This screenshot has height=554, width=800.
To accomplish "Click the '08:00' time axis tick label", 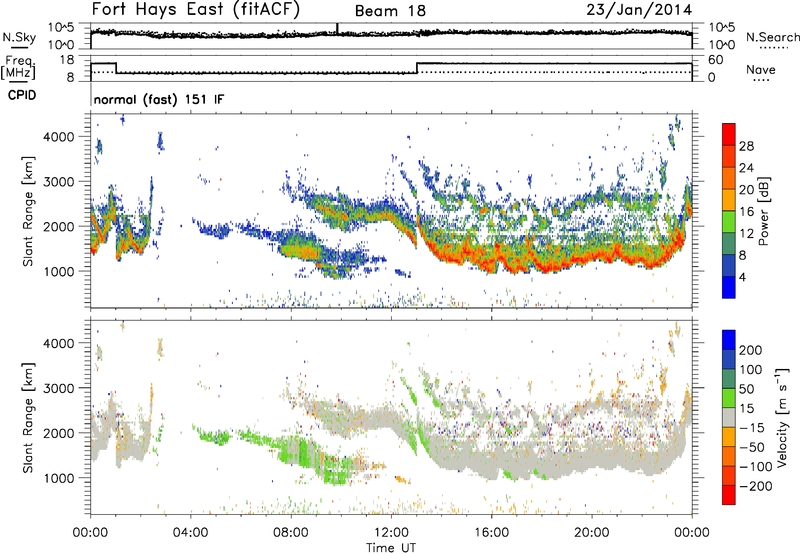I will pos(290,533).
